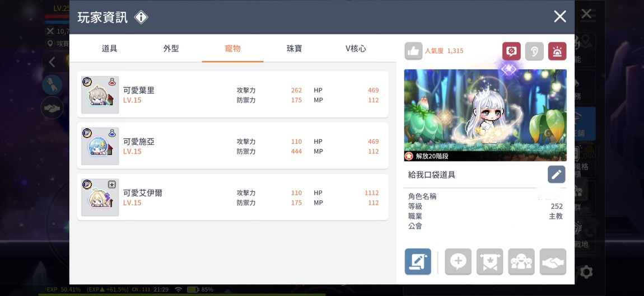Click the pencil edit icon beside 給我口袋道具
Image resolution: width=644 pixels, height=296 pixels.
pyautogui.click(x=556, y=175)
